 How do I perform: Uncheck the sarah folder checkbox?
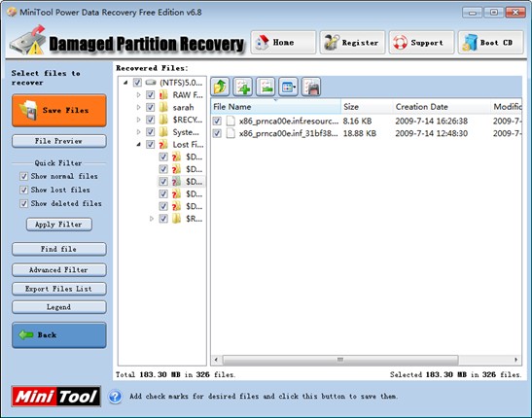[151, 108]
